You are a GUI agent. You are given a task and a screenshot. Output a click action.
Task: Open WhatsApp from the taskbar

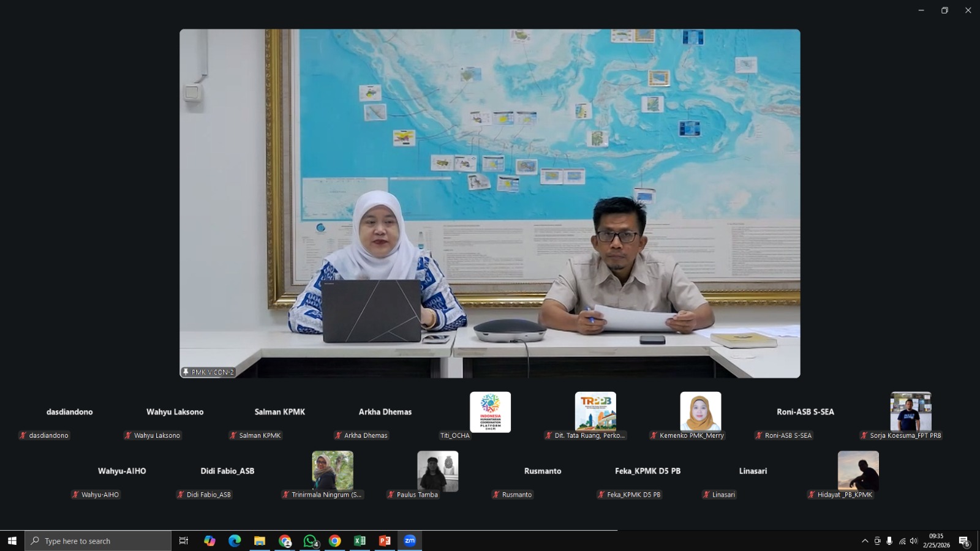310,541
